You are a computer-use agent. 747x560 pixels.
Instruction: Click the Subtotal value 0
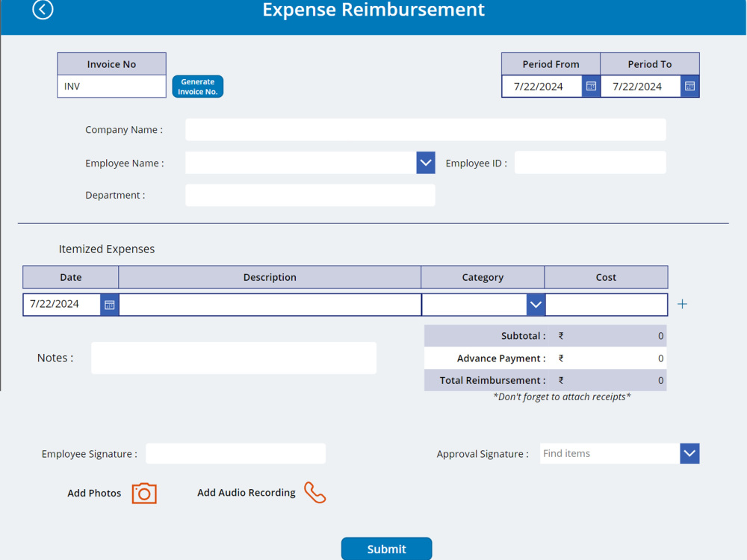click(660, 336)
